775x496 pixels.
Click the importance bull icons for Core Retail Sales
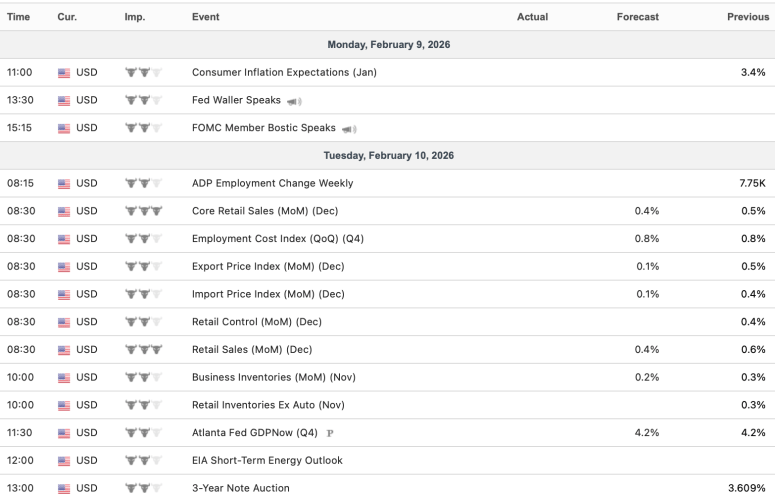[x=142, y=212]
